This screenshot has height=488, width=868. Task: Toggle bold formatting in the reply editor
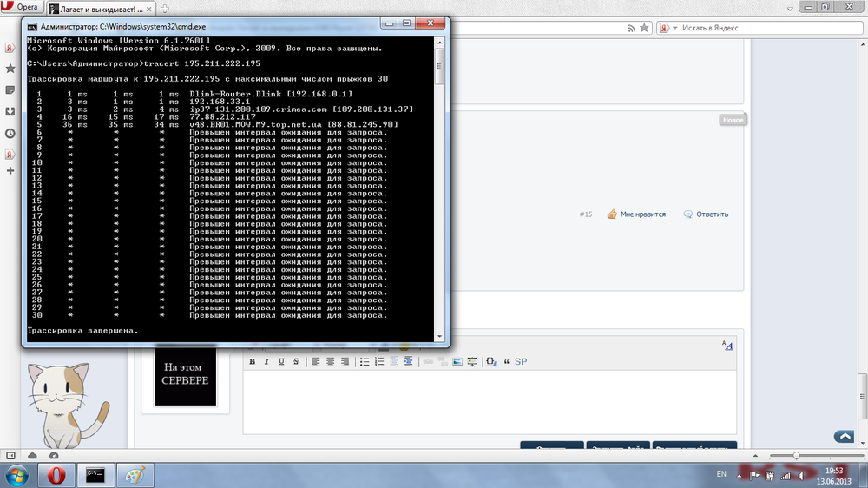click(253, 361)
